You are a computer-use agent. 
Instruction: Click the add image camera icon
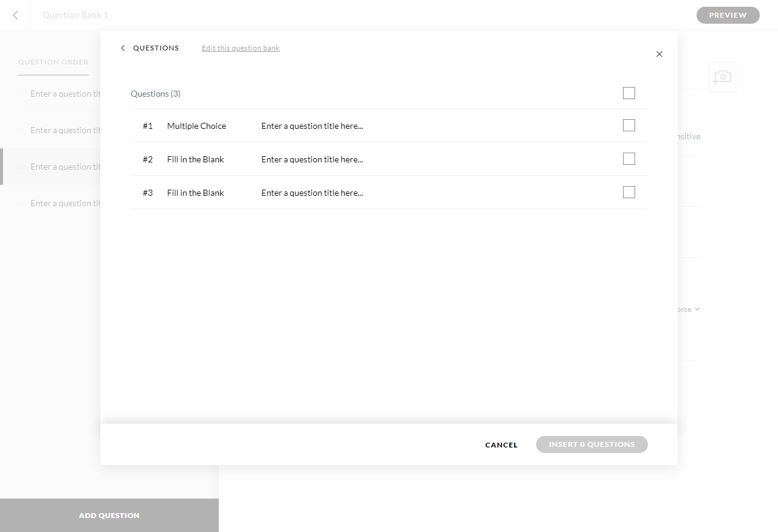pyautogui.click(x=722, y=77)
